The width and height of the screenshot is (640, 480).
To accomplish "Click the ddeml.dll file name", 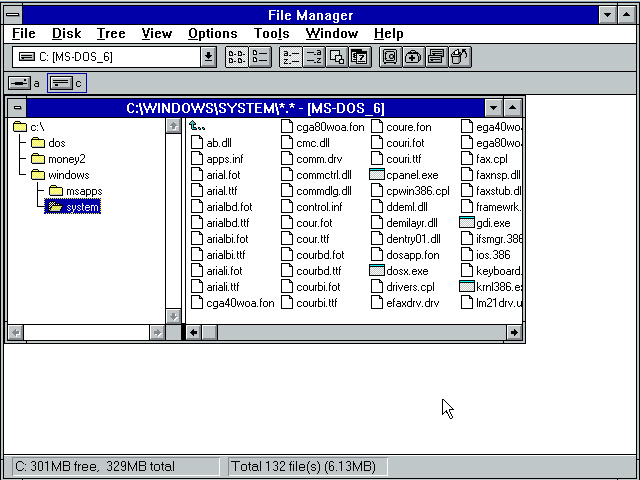I will tap(407, 207).
